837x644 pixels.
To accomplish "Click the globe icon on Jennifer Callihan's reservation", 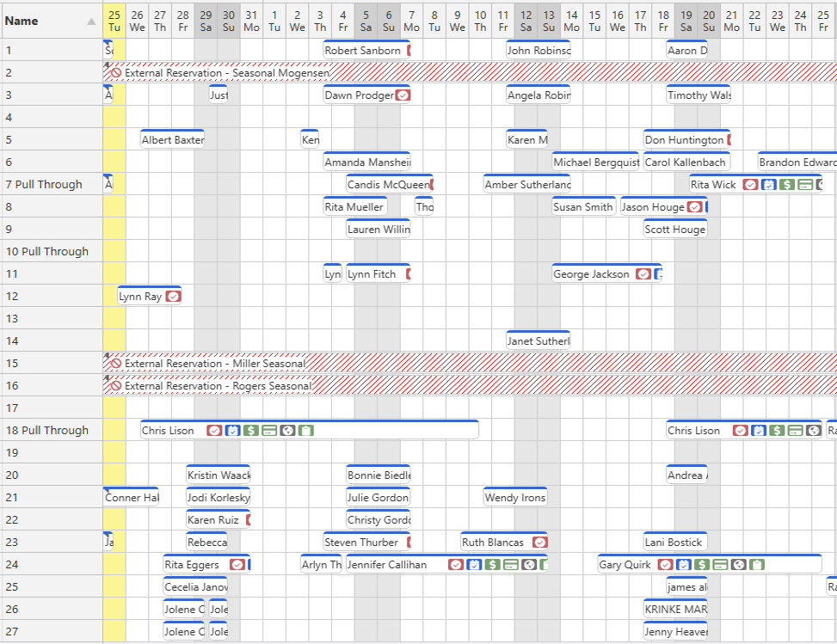I will [x=529, y=565].
